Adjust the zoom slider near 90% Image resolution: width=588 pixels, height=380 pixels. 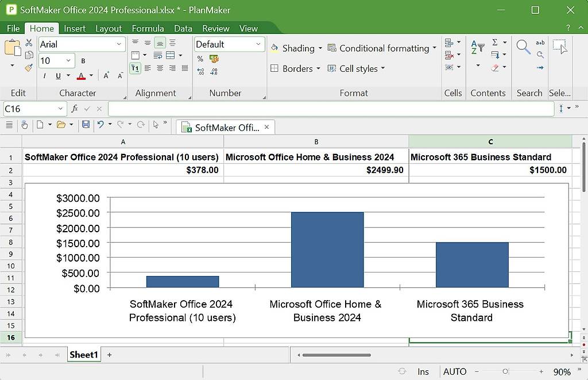coord(505,371)
